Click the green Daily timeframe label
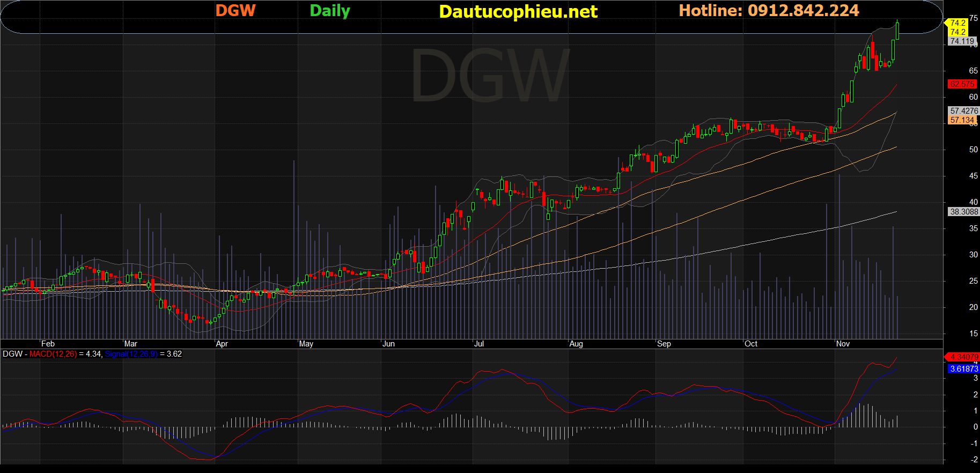980x473 pixels. tap(330, 11)
